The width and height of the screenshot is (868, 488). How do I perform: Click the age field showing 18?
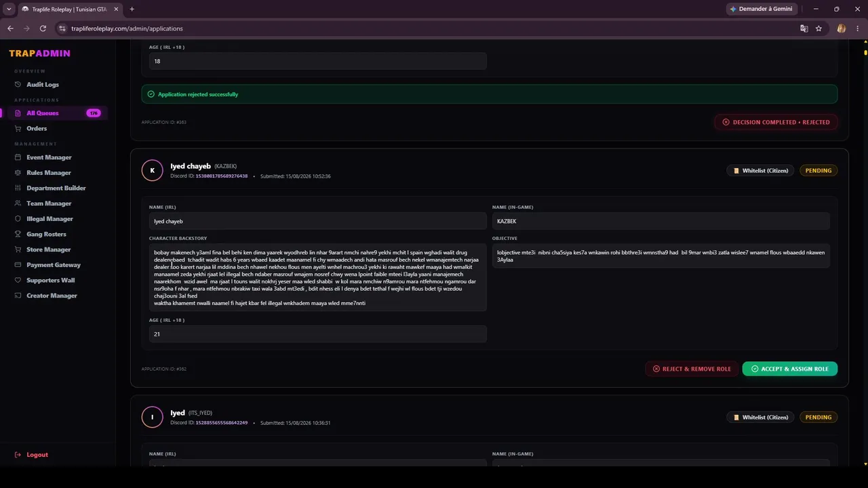point(318,61)
